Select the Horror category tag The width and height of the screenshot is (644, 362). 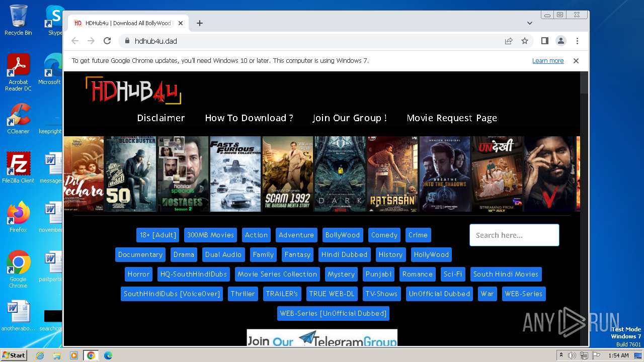click(138, 274)
